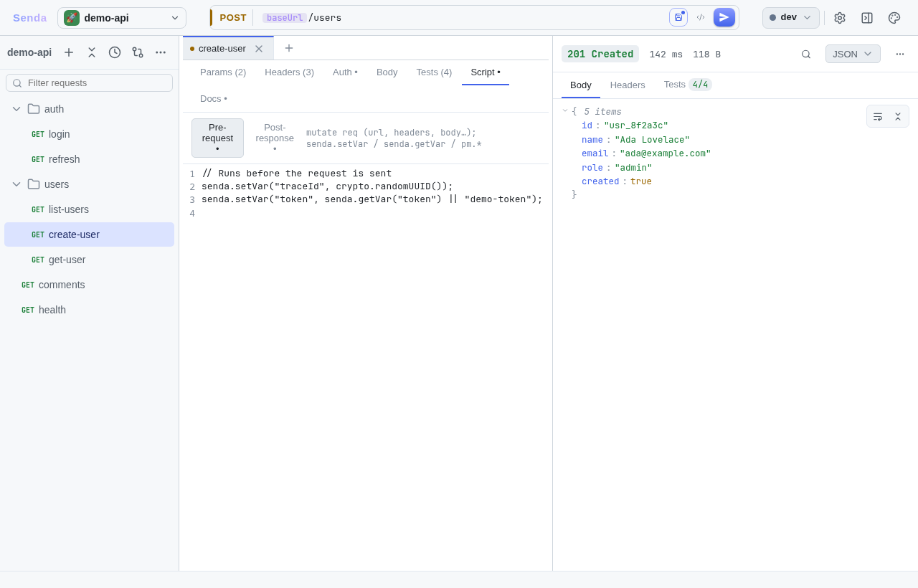Click the Filter requests field
The image size is (918, 588).
point(89,82)
